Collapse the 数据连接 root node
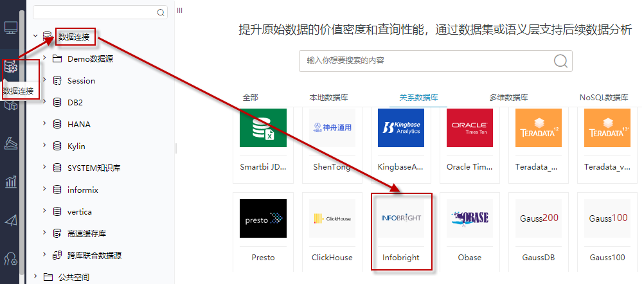644x284 pixels. [x=35, y=36]
